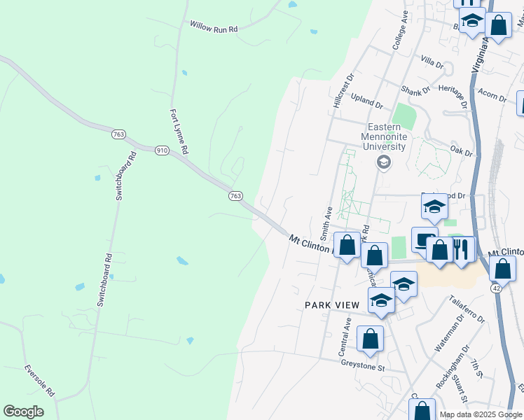Screen dimensions: 524x420
Task: Click the Heritage Dr label
Action: coord(453,97)
